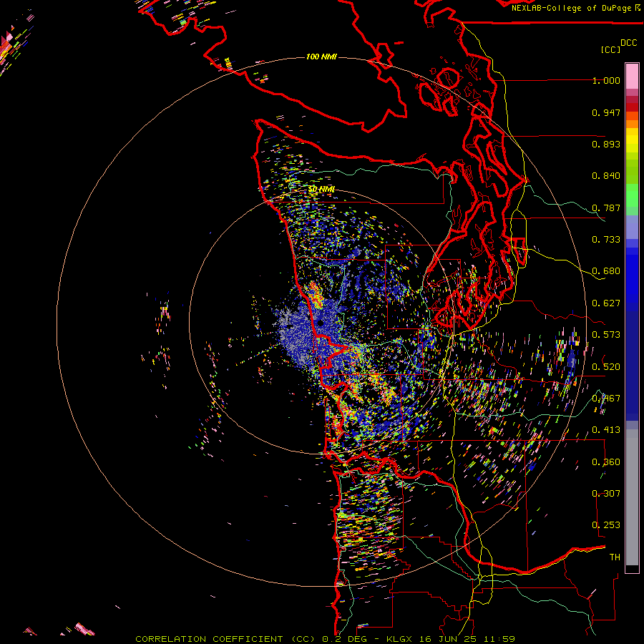
Task: Click the 'DCC' label above the color scale
Action: [629, 42]
